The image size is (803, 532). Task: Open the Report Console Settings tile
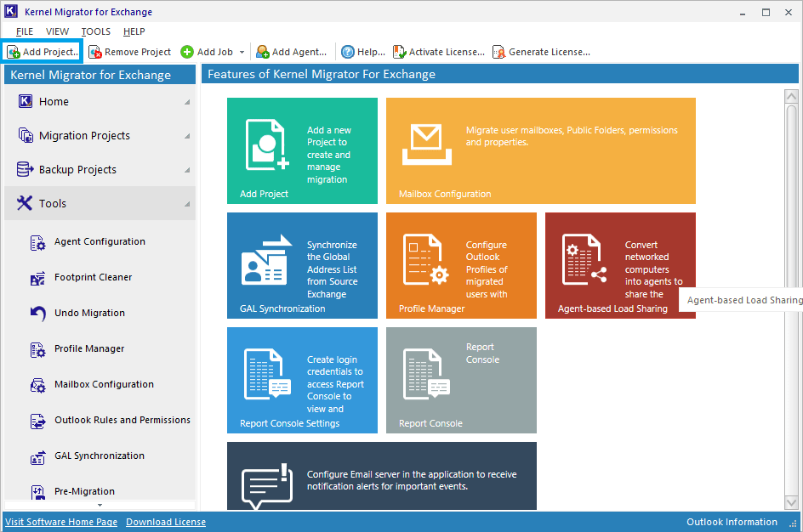pos(302,380)
